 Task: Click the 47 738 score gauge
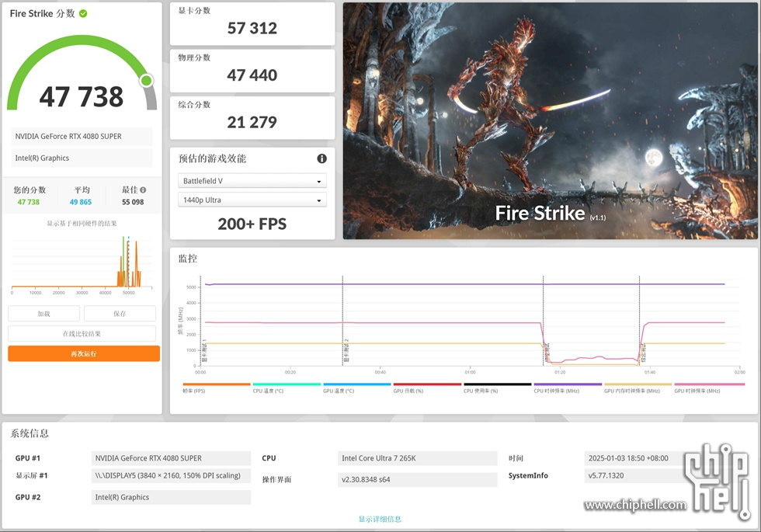[82, 73]
